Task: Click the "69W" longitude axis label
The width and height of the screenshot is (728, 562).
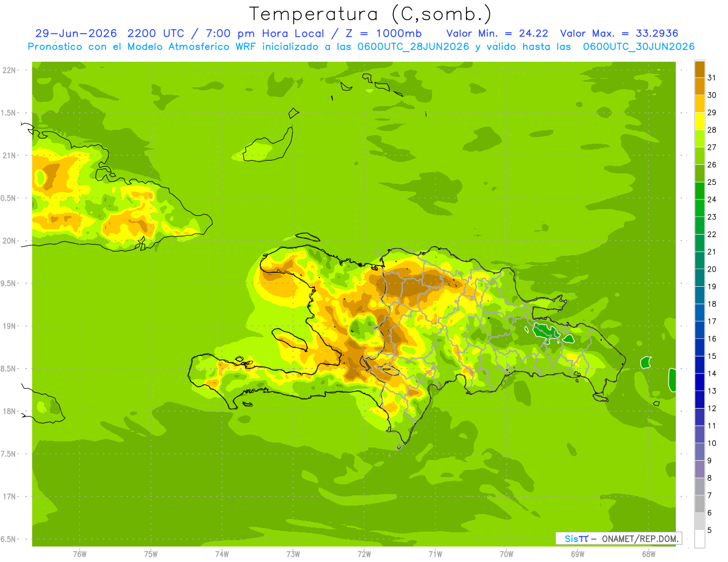Action: (578, 554)
